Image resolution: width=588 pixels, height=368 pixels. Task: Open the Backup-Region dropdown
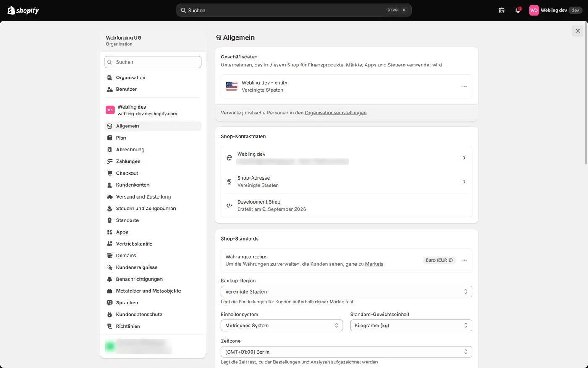(x=346, y=291)
